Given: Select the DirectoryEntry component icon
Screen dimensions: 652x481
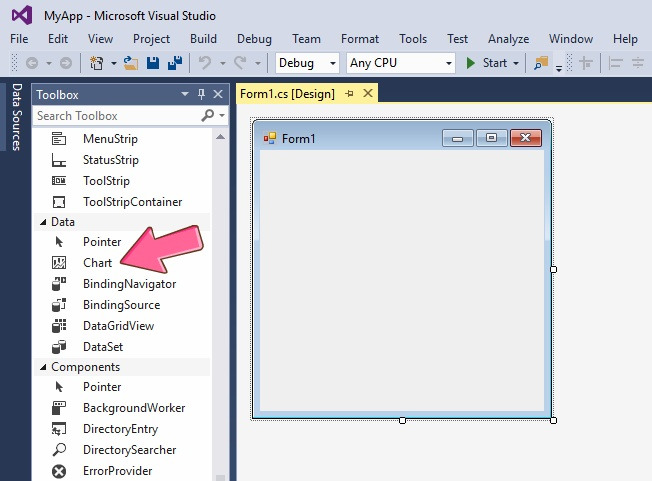Looking at the screenshot, I should point(59,429).
